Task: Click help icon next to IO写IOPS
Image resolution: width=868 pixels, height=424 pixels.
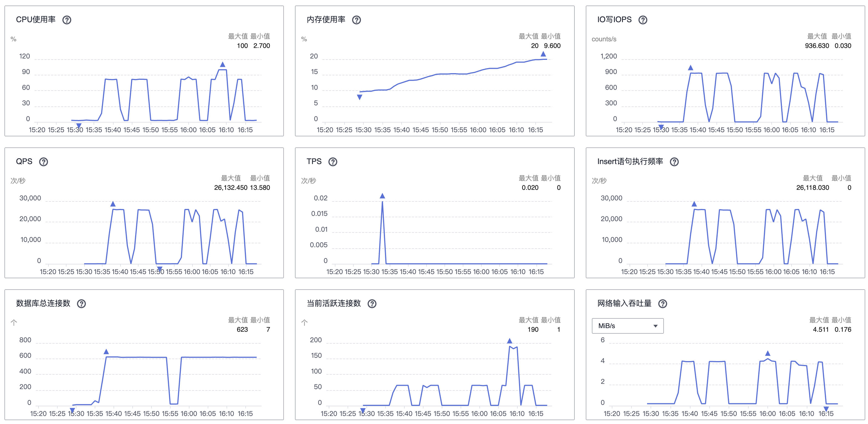Action: pos(643,20)
